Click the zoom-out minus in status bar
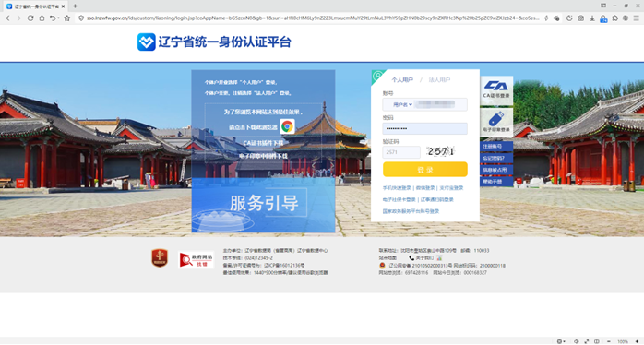 click(608, 341)
